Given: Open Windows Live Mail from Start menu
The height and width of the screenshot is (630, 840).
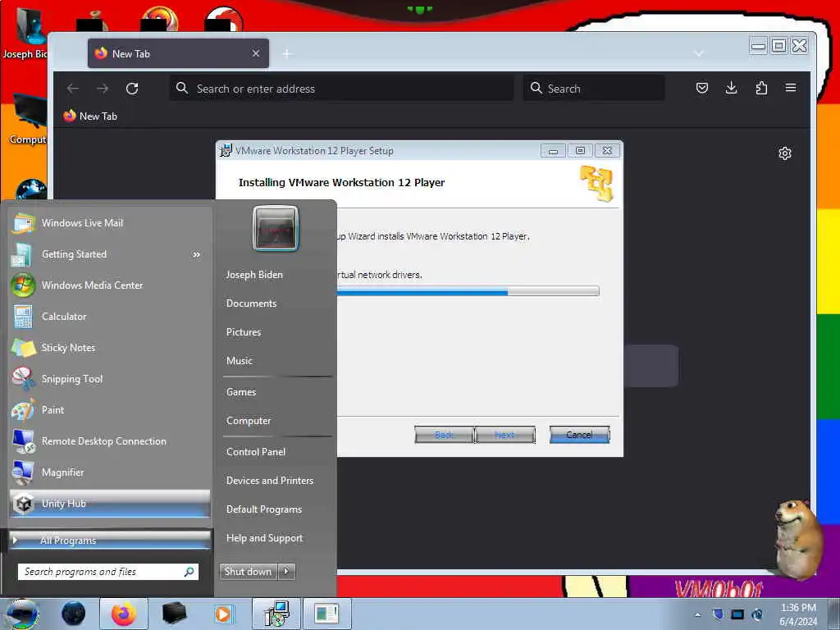Looking at the screenshot, I should [110, 223].
